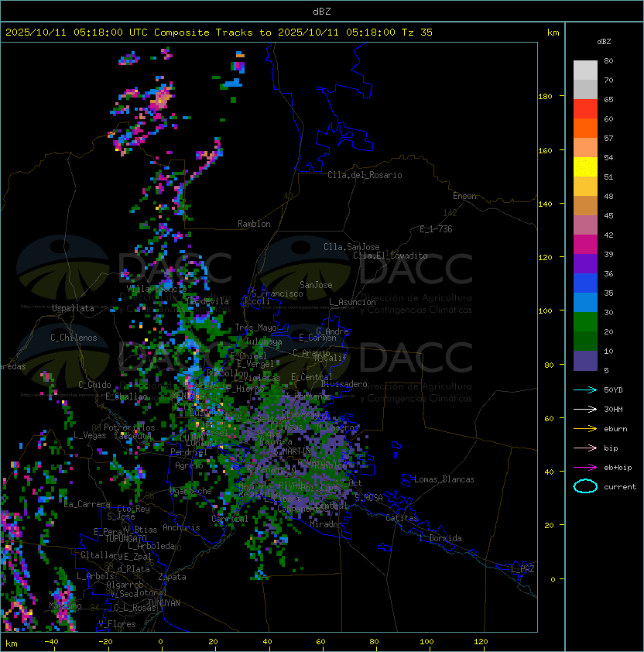Click the 'SanJose' map label
This screenshot has height=652, width=644.
point(316,285)
